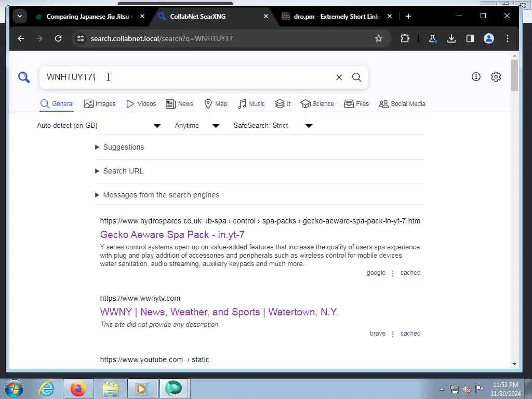The width and height of the screenshot is (532, 399).
Task: Open WWNY News, Weather, and Sports result
Action: pyautogui.click(x=219, y=312)
